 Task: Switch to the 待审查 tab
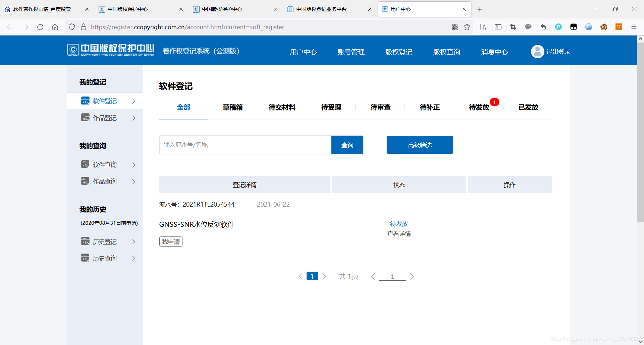(381, 107)
